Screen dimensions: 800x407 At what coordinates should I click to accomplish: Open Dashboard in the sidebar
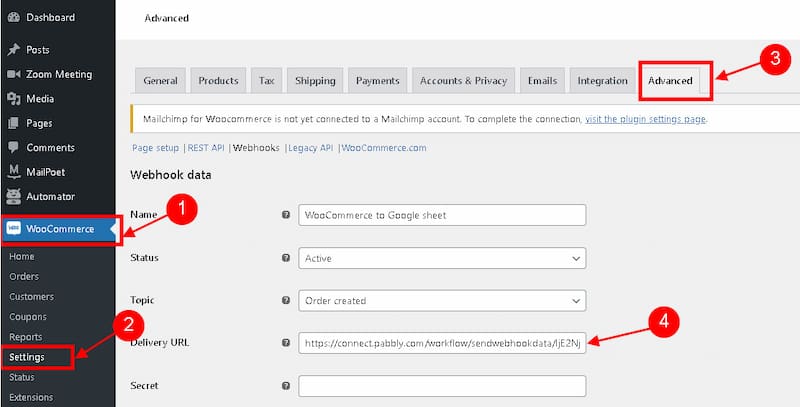pyautogui.click(x=51, y=17)
